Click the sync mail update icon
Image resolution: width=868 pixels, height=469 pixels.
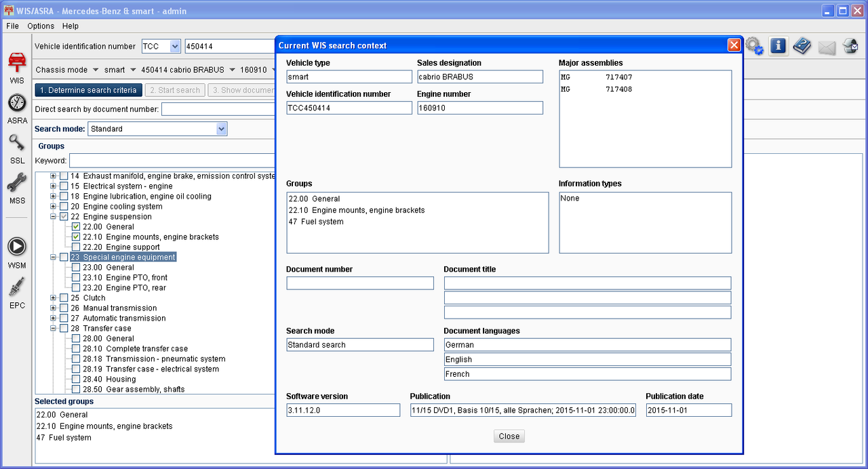[x=850, y=46]
